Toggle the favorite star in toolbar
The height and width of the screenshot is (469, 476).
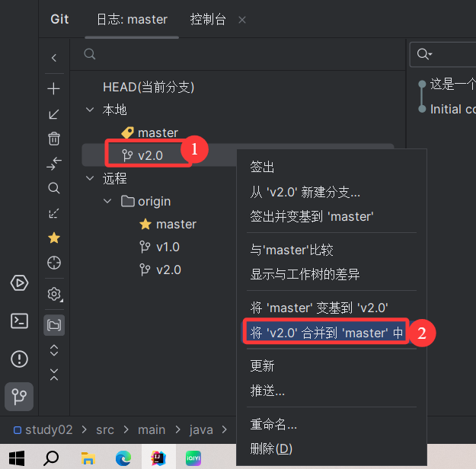pyautogui.click(x=54, y=238)
